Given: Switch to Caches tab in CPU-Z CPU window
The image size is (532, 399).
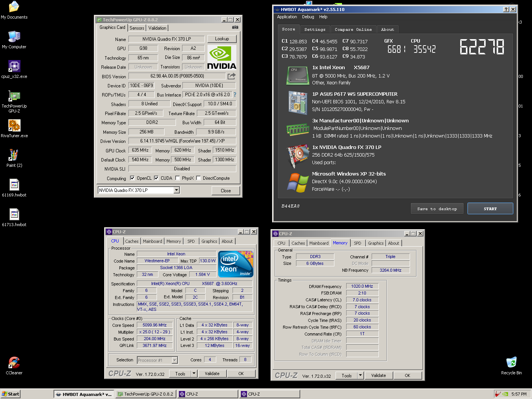Looking at the screenshot, I should (x=132, y=241).
